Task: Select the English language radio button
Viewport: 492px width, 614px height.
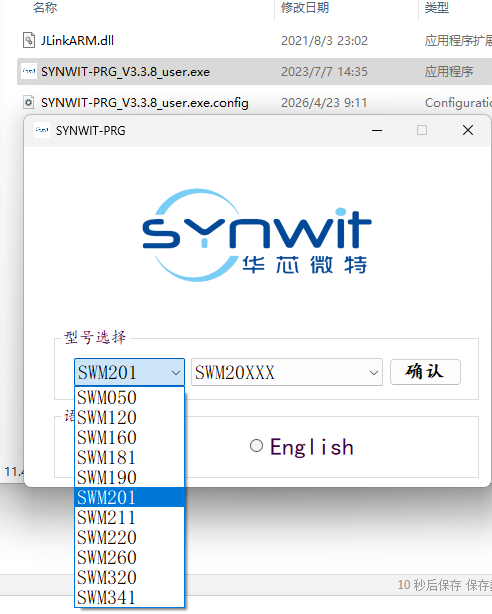Action: (x=256, y=446)
